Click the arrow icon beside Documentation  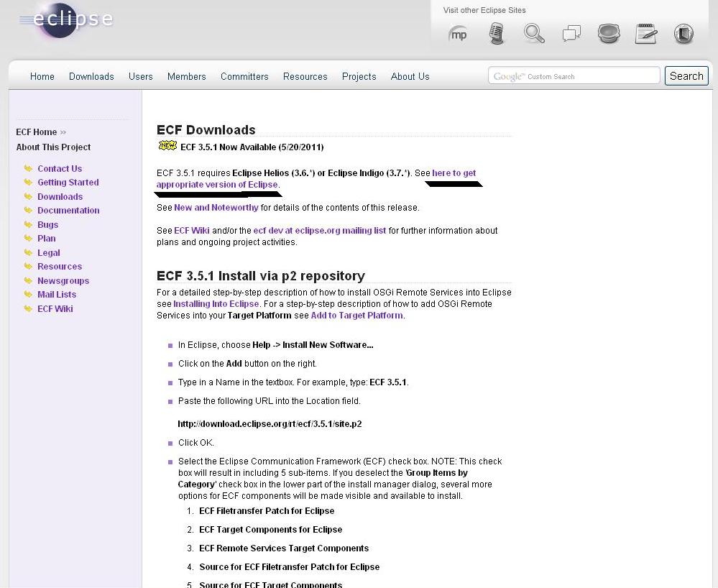coord(29,210)
